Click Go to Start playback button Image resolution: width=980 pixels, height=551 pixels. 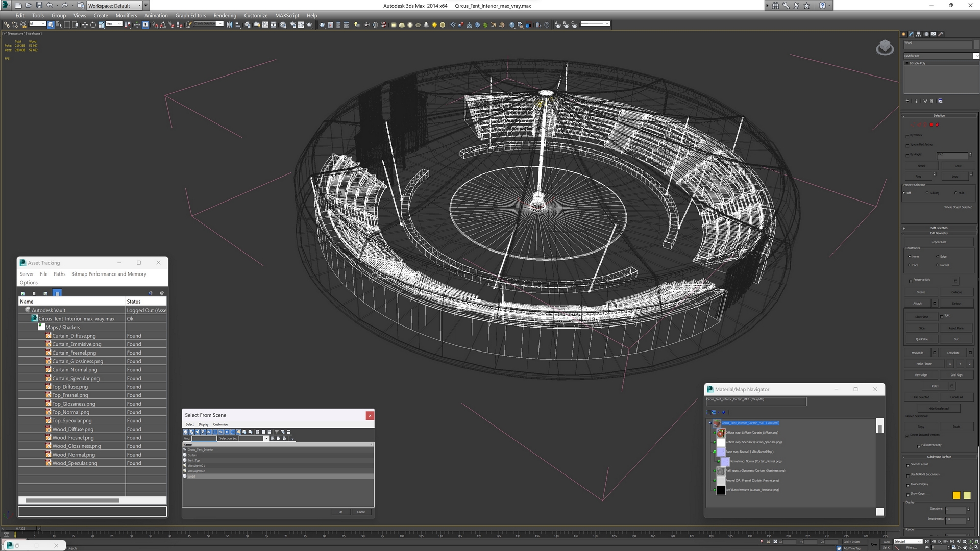[927, 542]
